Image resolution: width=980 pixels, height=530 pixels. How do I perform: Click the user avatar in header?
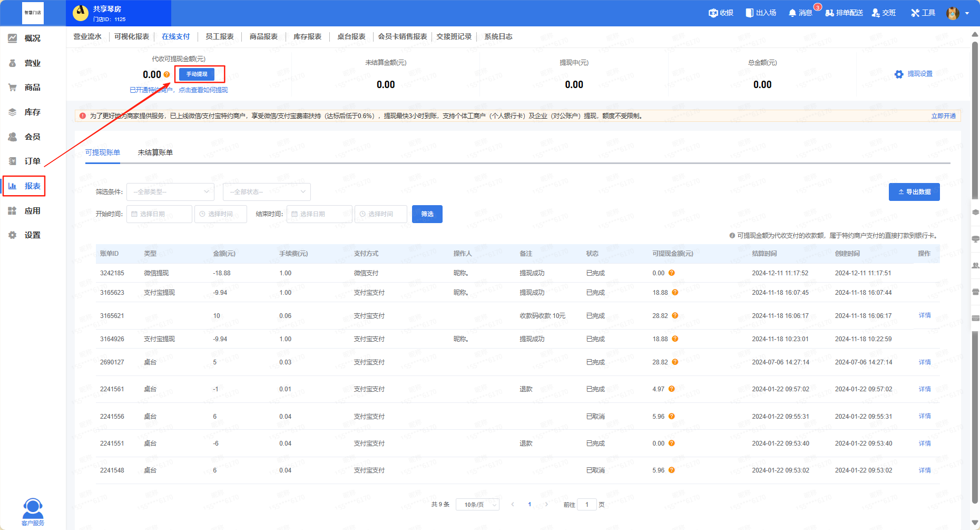pos(953,13)
